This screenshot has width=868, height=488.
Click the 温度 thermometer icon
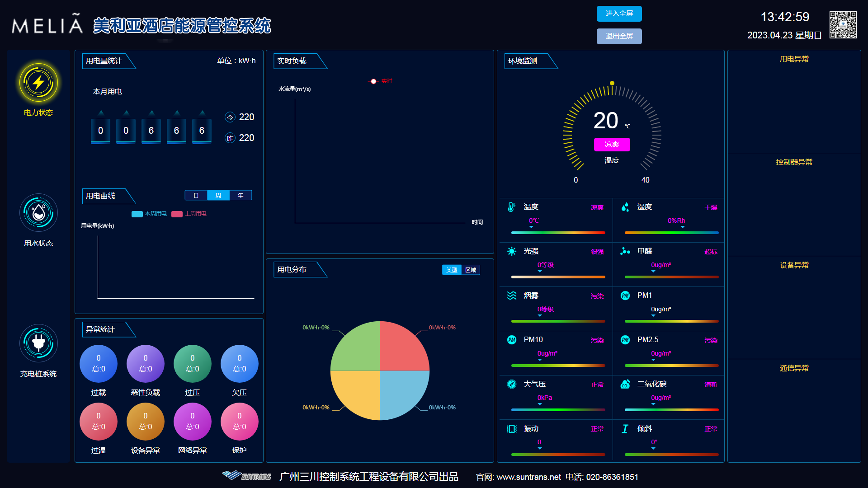511,207
